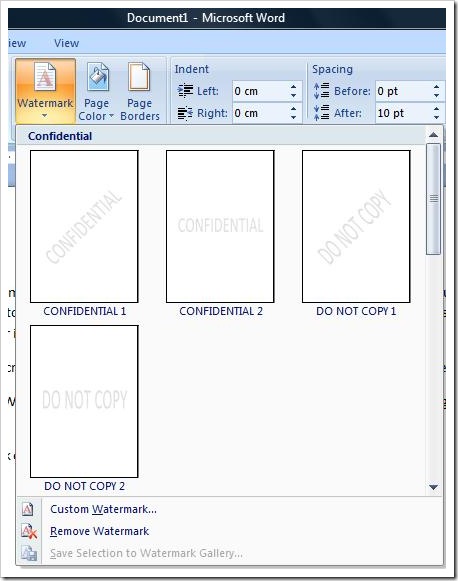
Task: Increase Indent Left with up arrow
Action: click(293, 87)
